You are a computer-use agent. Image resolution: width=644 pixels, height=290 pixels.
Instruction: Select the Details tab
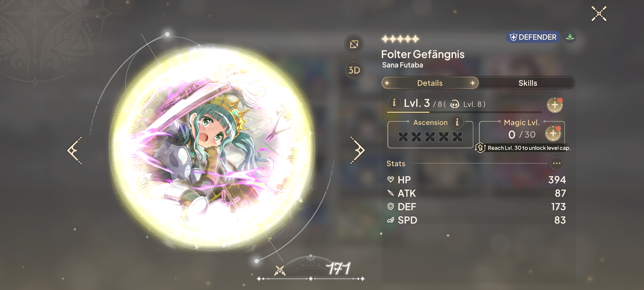coord(430,83)
